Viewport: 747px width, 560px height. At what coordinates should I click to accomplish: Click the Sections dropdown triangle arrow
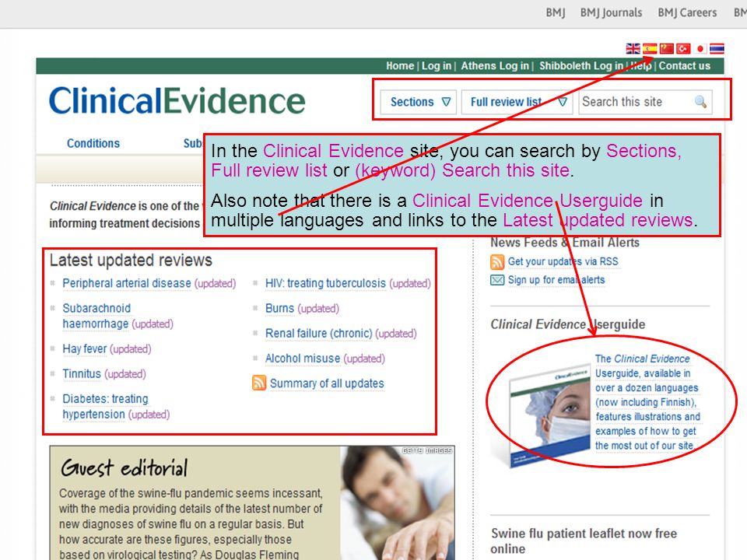point(446,102)
